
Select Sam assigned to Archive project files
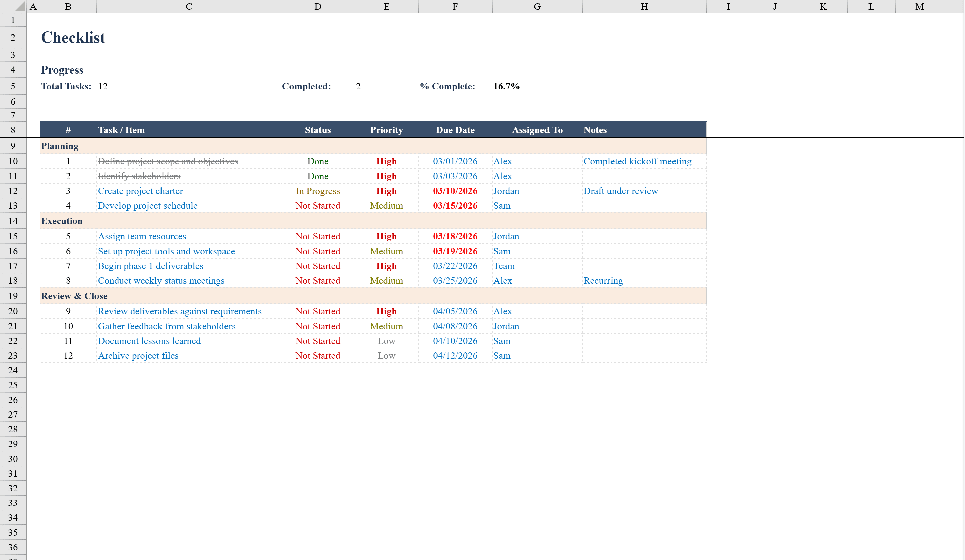click(502, 355)
